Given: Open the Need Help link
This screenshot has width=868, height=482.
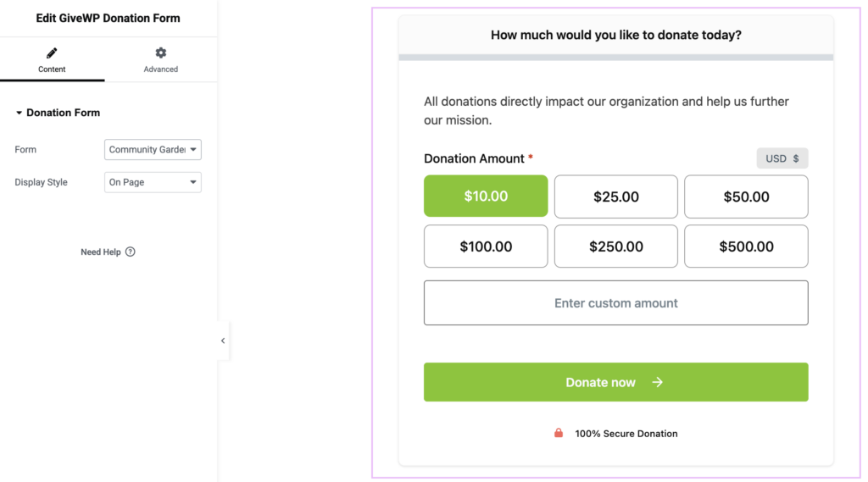Looking at the screenshot, I should tap(101, 252).
